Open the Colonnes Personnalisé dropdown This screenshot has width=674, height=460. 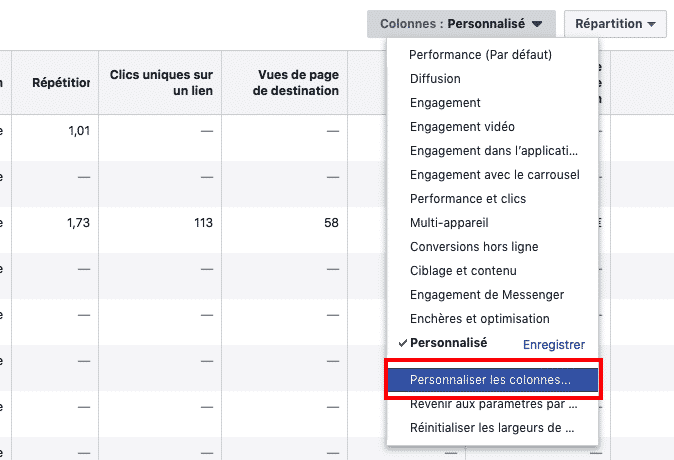(461, 23)
